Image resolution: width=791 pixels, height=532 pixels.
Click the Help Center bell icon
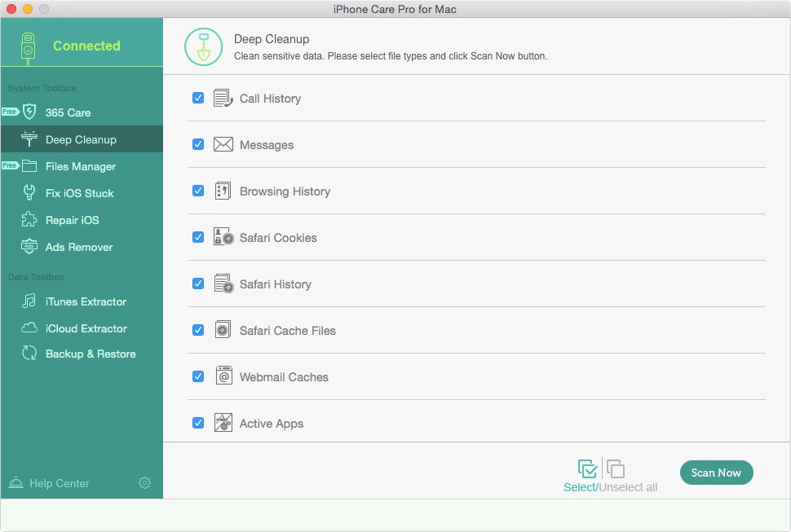[15, 482]
